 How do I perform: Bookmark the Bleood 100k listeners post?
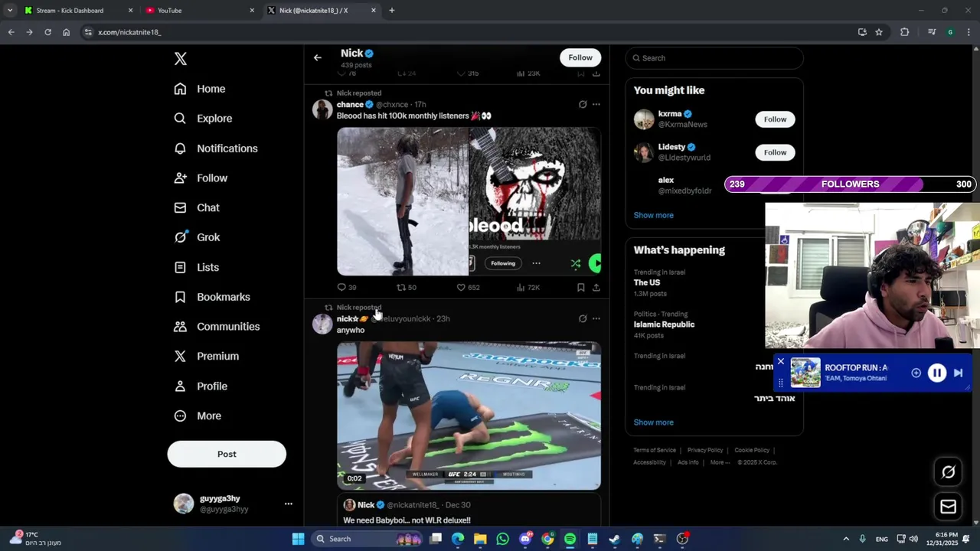[x=581, y=287]
